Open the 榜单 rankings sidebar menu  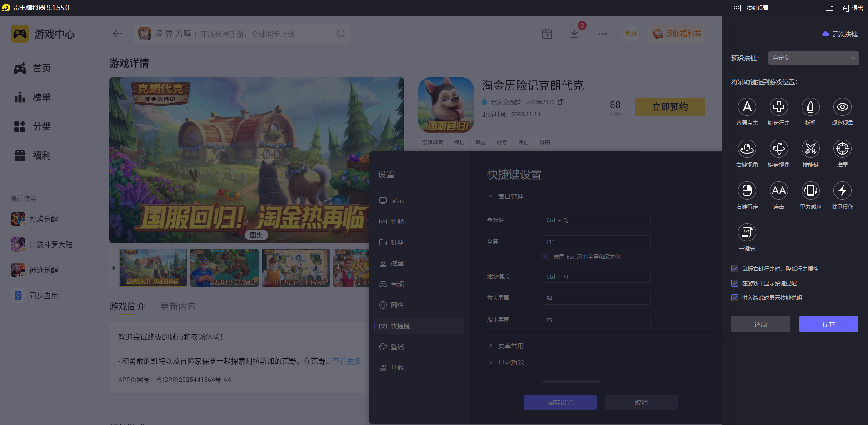[x=41, y=97]
